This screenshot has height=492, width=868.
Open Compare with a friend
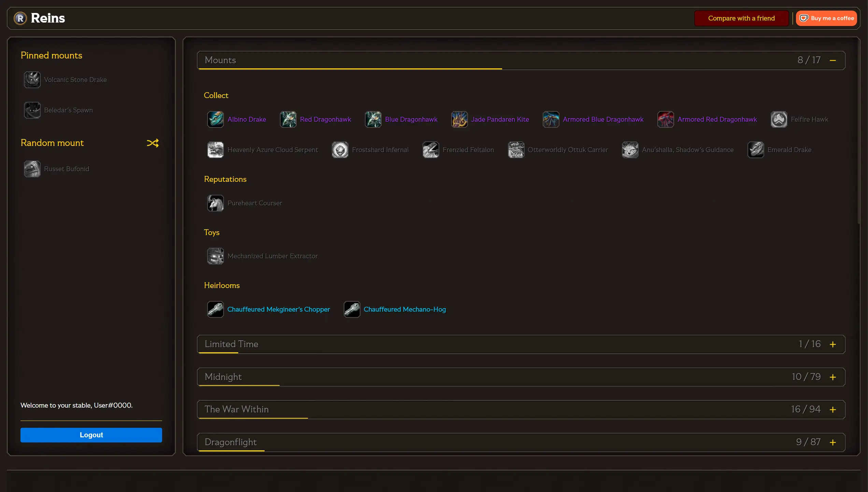tap(741, 18)
